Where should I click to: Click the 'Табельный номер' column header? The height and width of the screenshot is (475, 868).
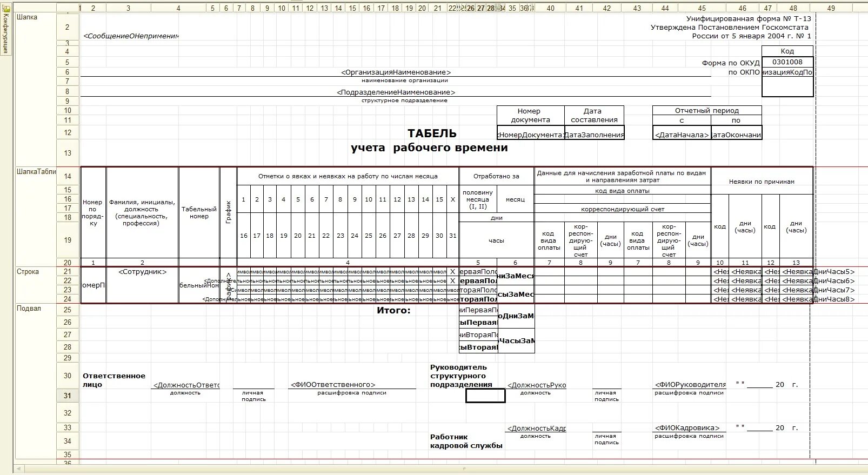199,213
